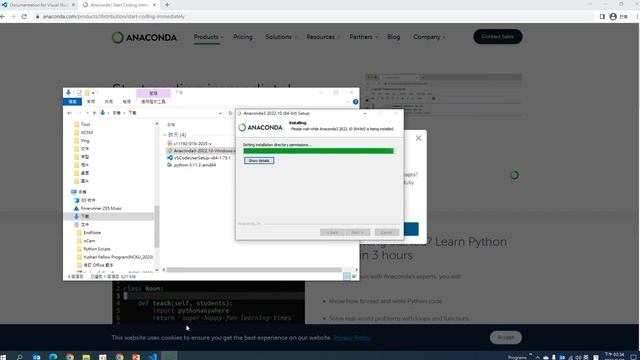This screenshot has height=360, width=640.
Task: Click the Back button in Anaconda Setup
Action: click(x=332, y=232)
